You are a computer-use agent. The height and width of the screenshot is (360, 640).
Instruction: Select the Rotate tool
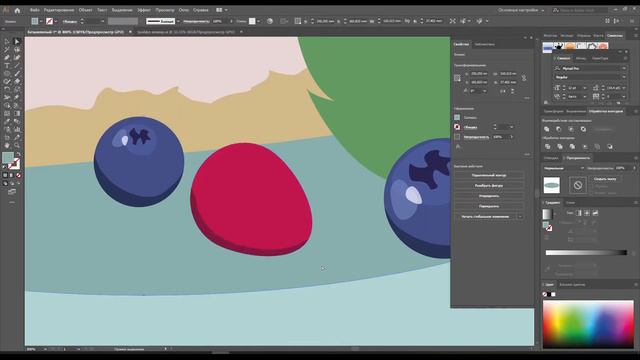pos(7,89)
